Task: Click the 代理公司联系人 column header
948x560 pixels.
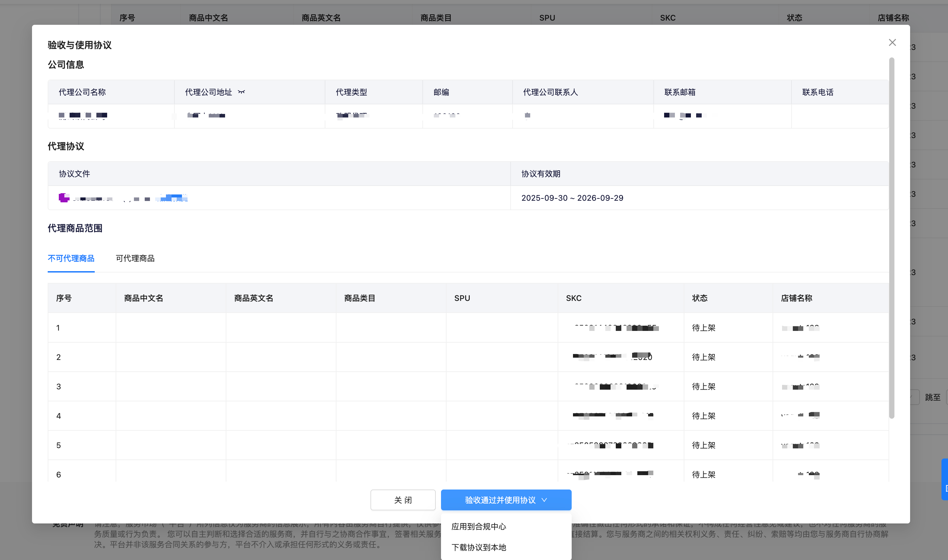Action: [x=550, y=92]
